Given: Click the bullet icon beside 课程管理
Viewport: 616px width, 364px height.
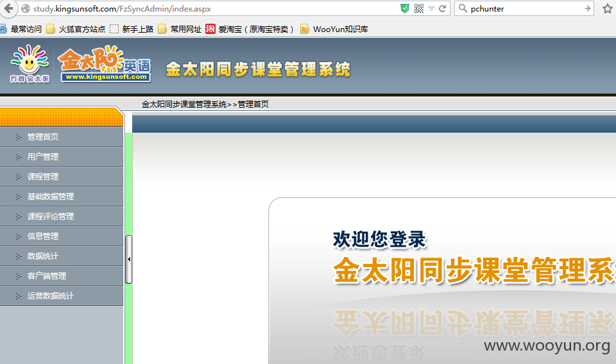Looking at the screenshot, I should 18,176.
